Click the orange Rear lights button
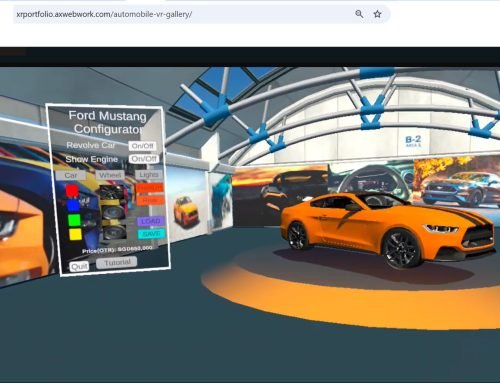 click(150, 200)
